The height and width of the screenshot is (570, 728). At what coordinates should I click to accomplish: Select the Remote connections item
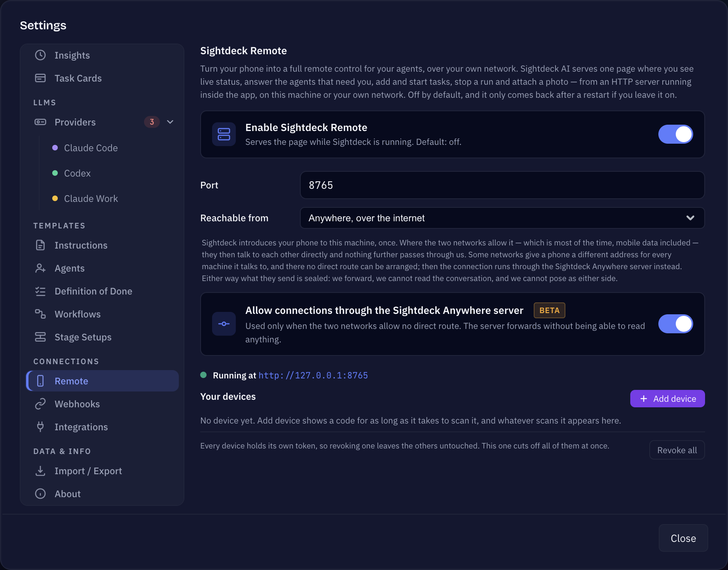coord(102,381)
